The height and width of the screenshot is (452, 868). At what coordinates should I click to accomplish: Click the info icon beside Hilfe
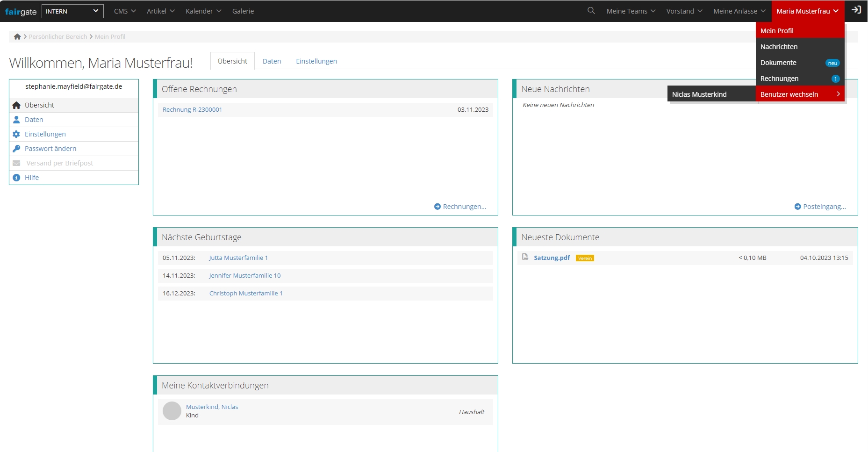(16, 178)
